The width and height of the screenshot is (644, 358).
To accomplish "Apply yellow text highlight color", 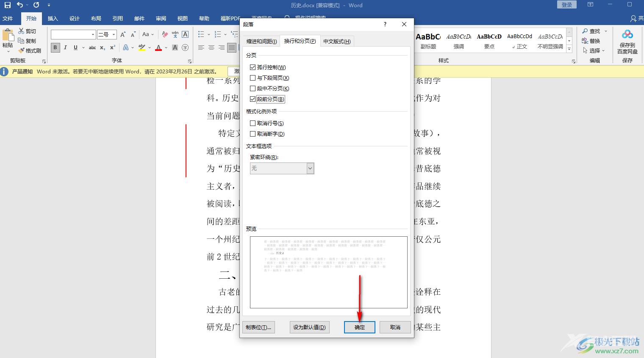I will point(142,48).
